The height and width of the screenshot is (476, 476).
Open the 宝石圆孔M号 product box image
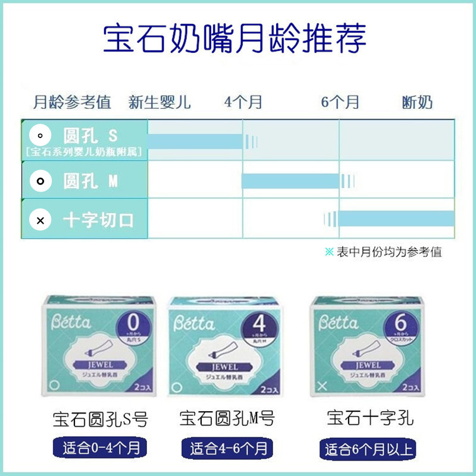tap(226, 347)
